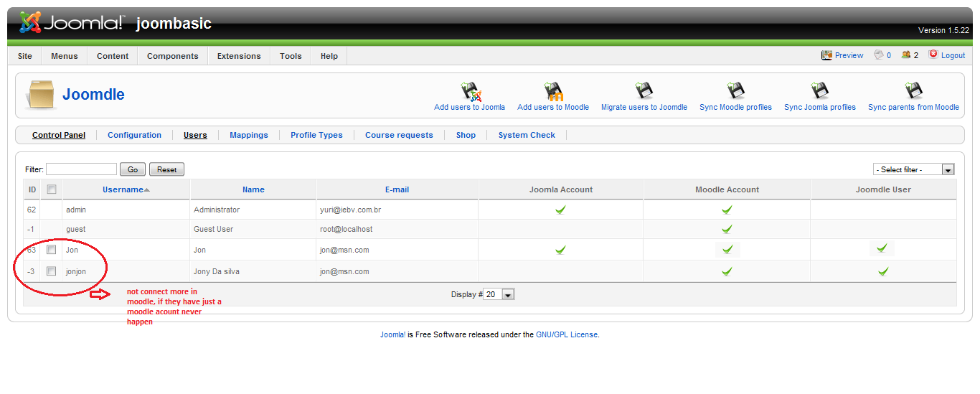Click the Preview icon in header
980x394 pixels.
pyautogui.click(x=826, y=55)
